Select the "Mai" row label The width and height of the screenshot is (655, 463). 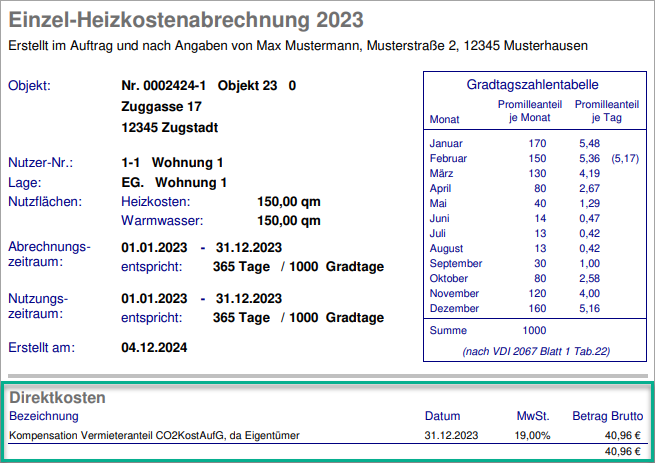pyautogui.click(x=438, y=204)
